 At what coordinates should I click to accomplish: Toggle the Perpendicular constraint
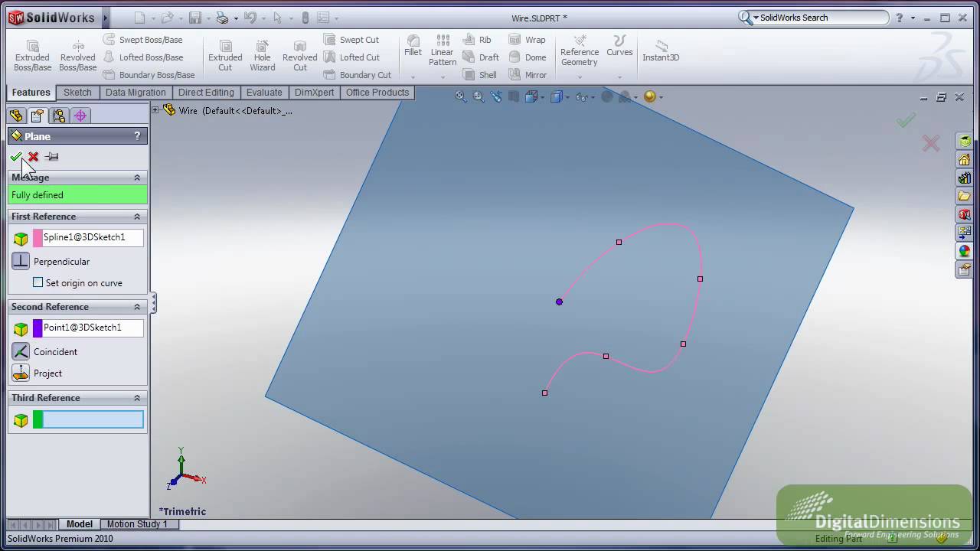[x=21, y=262]
